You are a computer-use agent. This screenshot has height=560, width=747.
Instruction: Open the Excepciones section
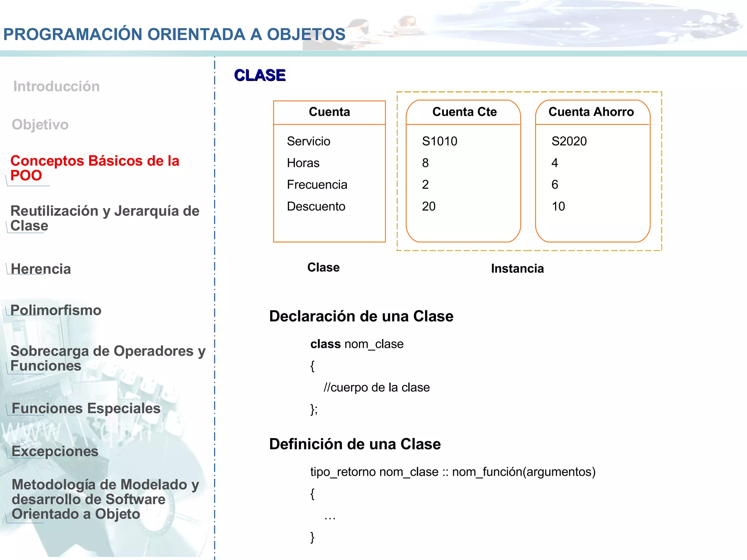point(55,451)
